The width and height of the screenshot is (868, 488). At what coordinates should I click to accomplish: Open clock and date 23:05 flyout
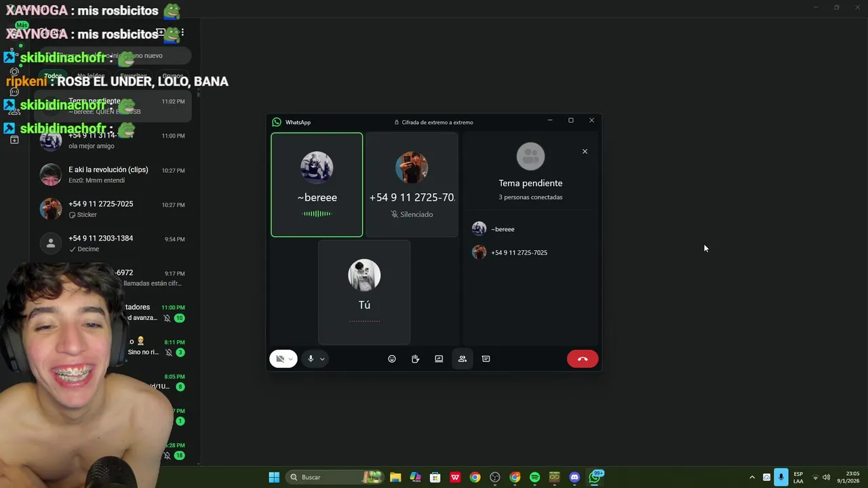tap(852, 477)
